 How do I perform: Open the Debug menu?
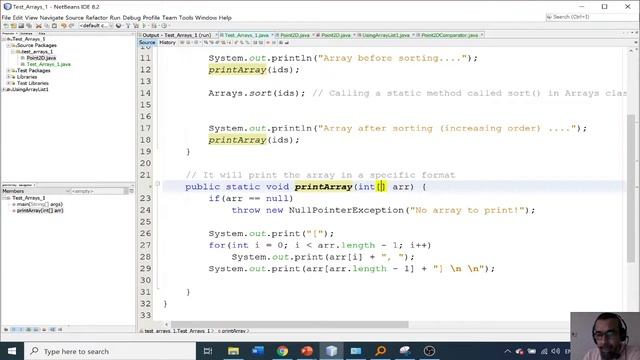click(131, 18)
